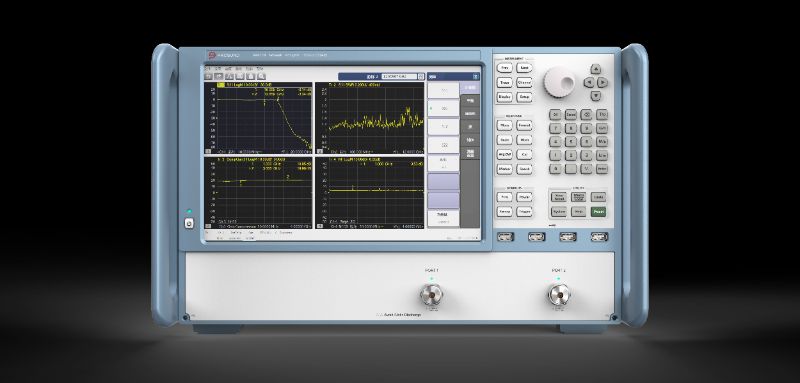
Task: Click the up arrow navigation key
Action: point(595,69)
